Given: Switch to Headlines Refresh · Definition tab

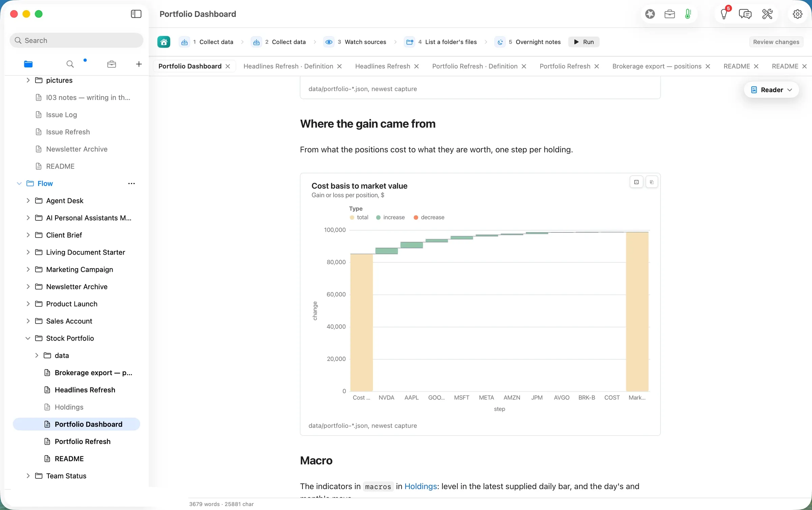Looking at the screenshot, I should [x=288, y=66].
